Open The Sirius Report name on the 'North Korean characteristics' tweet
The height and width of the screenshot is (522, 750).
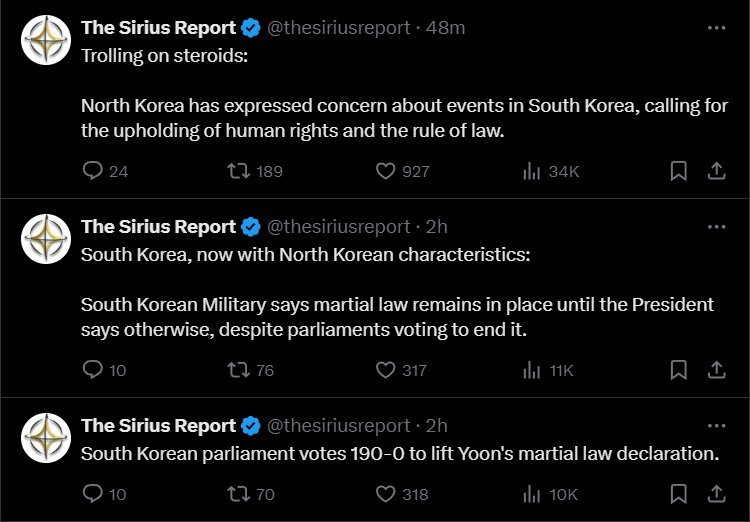point(158,227)
